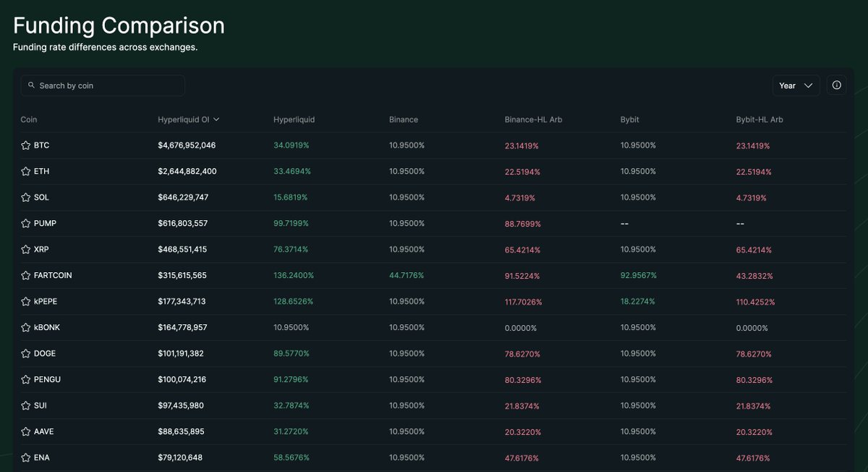868x472 pixels.
Task: Toggle the FARTCOIN favorite star
Action: [x=25, y=276]
